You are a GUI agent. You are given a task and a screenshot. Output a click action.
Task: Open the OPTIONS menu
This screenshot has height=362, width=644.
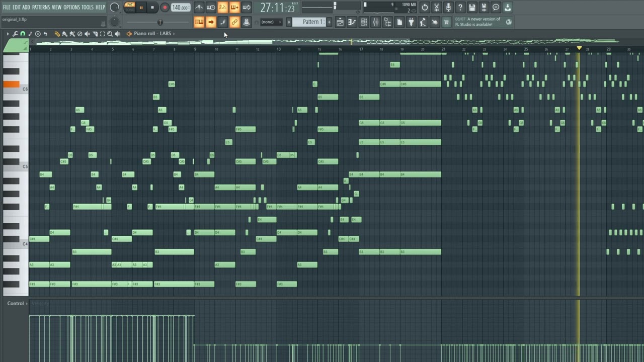tap(71, 7)
